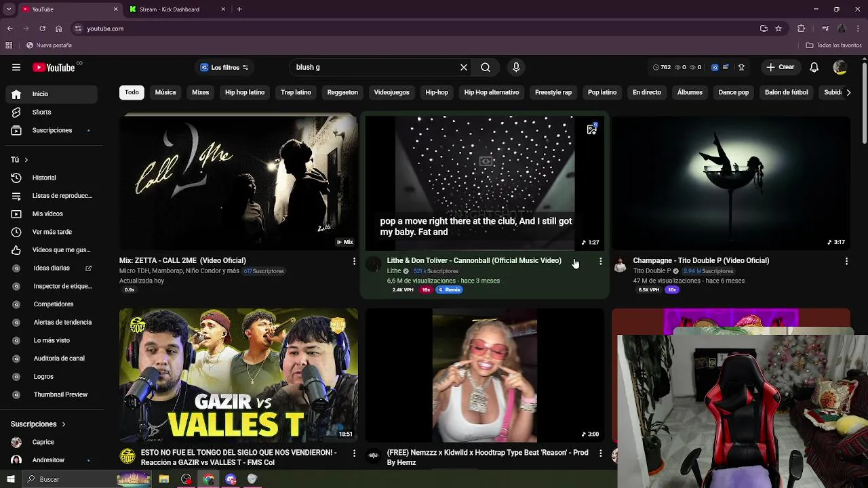Show more category chips with right arrow
Image resolution: width=868 pixels, height=488 pixels.
(848, 92)
